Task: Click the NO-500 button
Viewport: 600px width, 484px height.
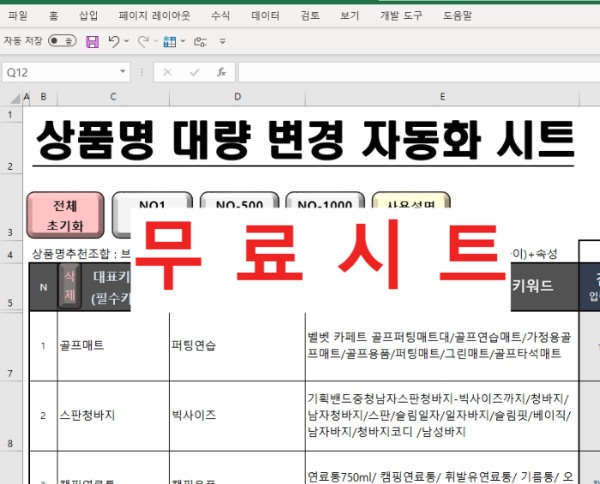Action: (x=240, y=200)
